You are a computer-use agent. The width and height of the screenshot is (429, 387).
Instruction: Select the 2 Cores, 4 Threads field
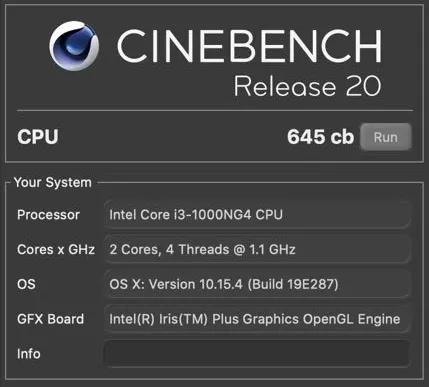(257, 249)
